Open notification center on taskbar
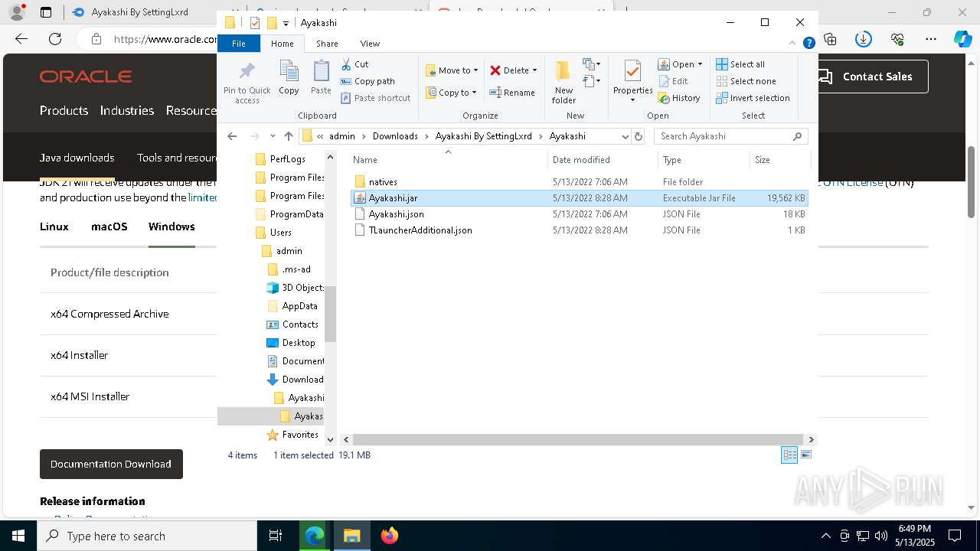Image resolution: width=980 pixels, height=551 pixels. (x=955, y=536)
